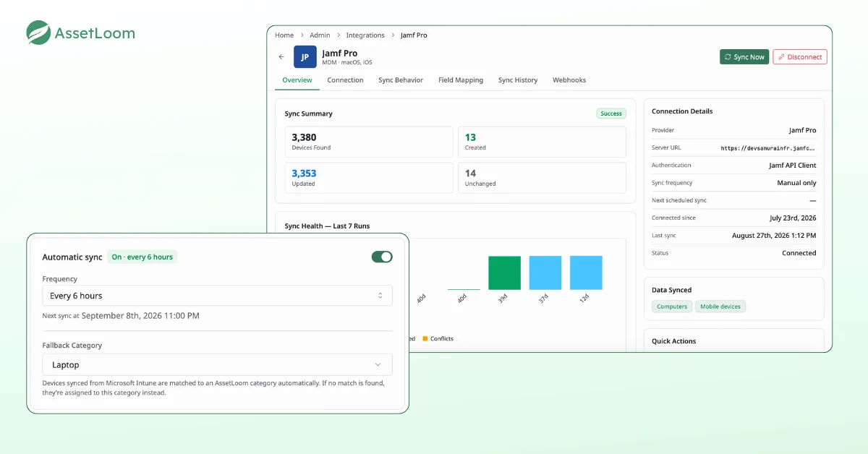Open the Frequency dropdown set to Every 6 hours

point(217,296)
